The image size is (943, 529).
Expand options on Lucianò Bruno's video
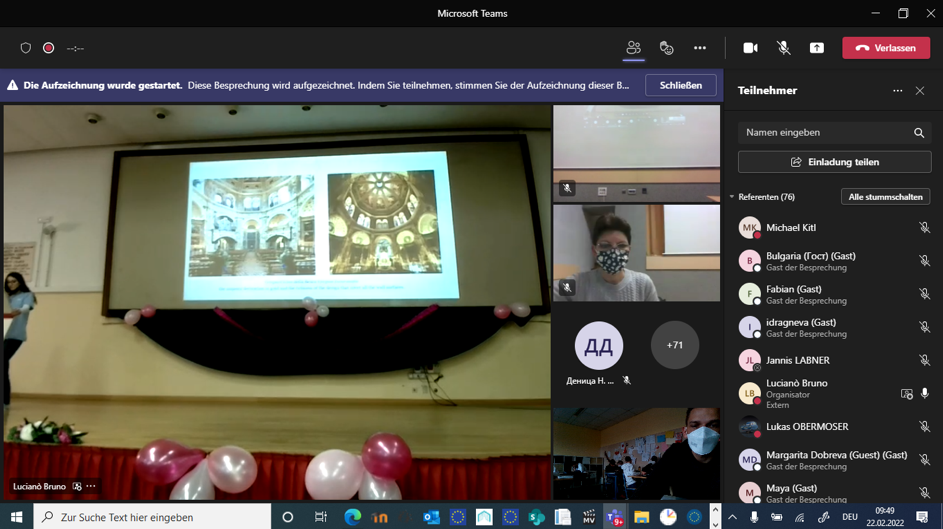pos(91,487)
